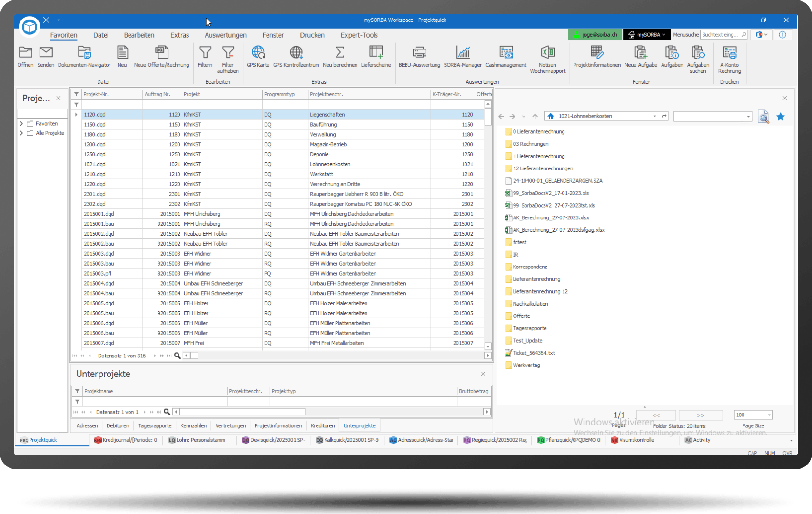
Task: Create a Neue Aufgabe
Action: [641, 52]
